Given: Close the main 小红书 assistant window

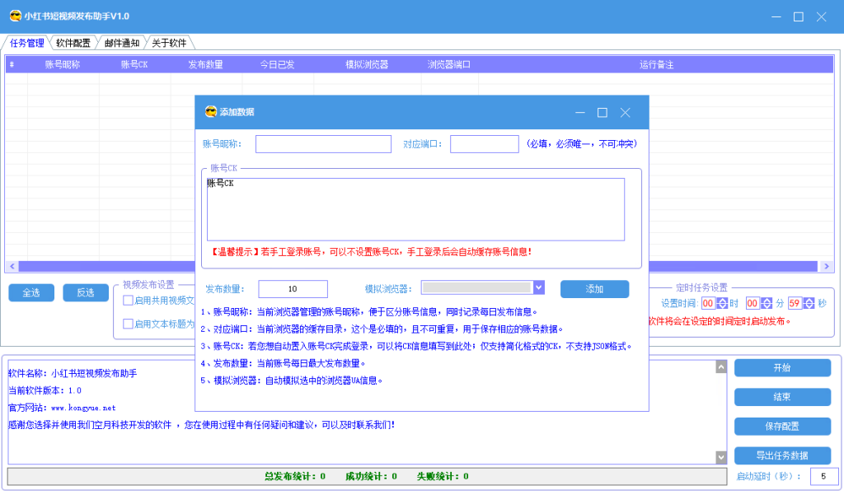Looking at the screenshot, I should 822,16.
